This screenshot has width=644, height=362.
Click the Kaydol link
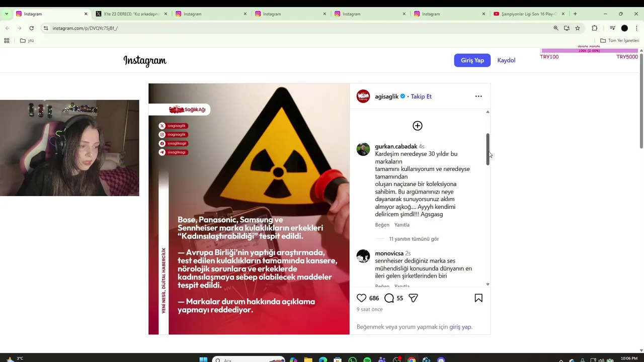(x=506, y=60)
